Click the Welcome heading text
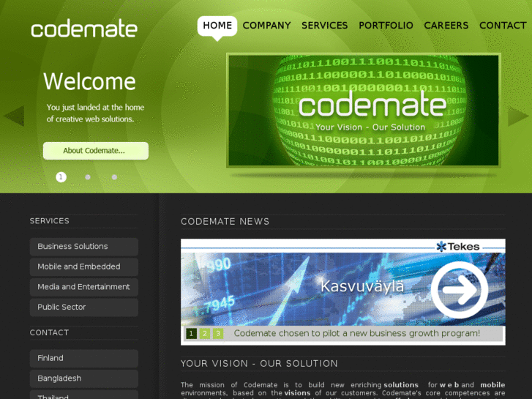532x399 pixels. pos(89,81)
